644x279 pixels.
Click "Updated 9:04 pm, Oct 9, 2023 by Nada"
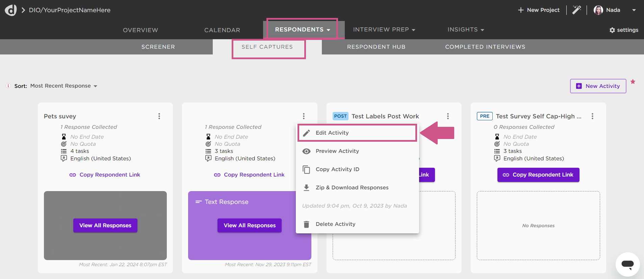[355, 206]
